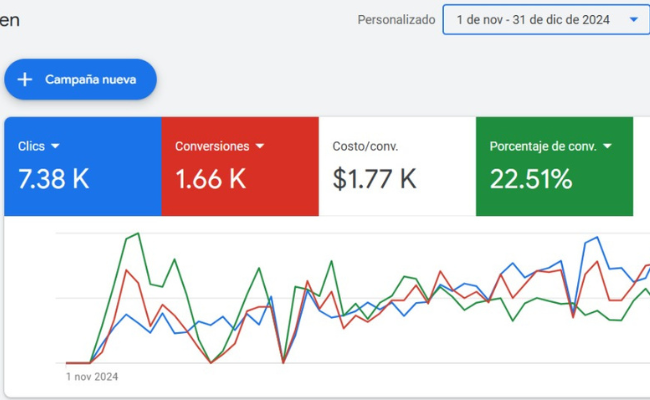Select the Costo/conv. card label
The width and height of the screenshot is (650, 400).
coord(365,146)
